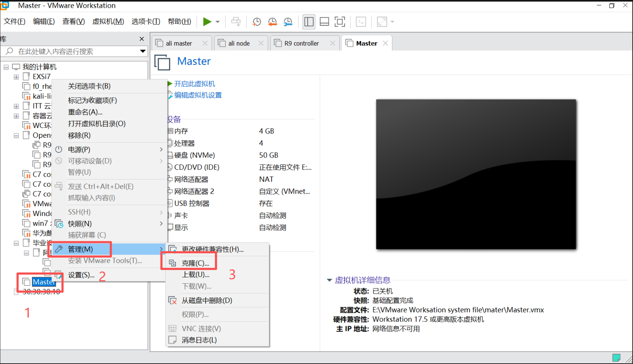The image size is (633, 364).
Task: Close the R9 controller tab
Action: point(332,43)
